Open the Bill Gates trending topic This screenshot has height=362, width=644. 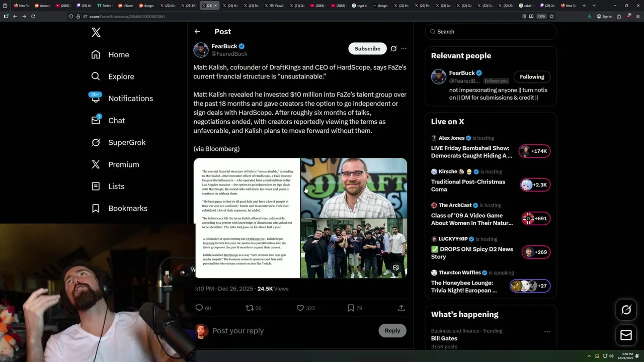[444, 338]
